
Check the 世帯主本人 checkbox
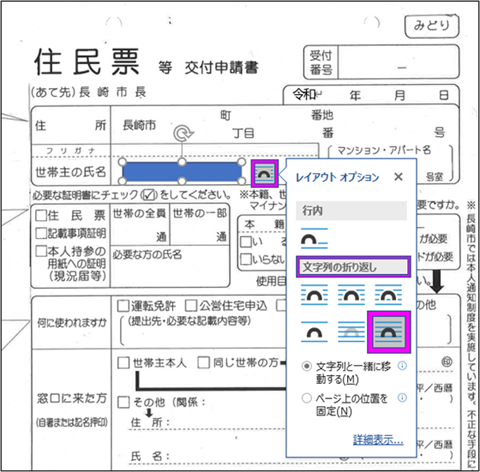[x=123, y=363]
